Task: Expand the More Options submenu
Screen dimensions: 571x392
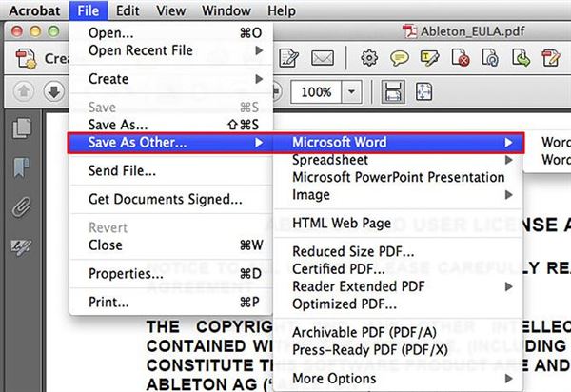Action: click(399, 379)
